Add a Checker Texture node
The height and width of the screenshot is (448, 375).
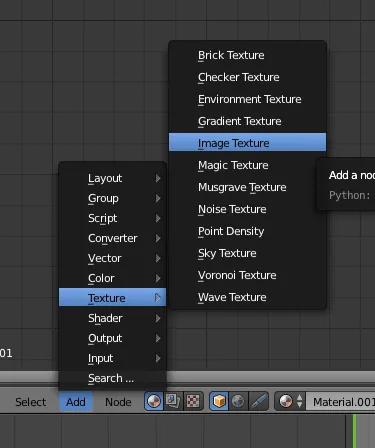pyautogui.click(x=247, y=77)
